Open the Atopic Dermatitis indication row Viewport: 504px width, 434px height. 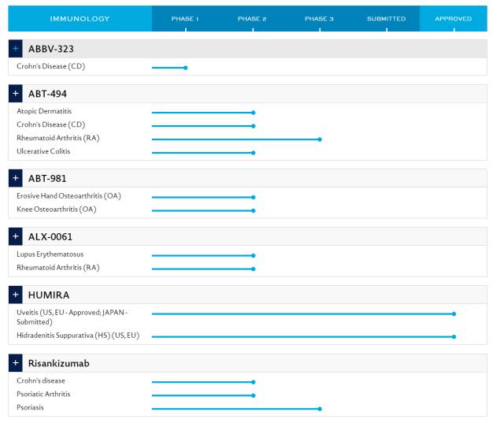click(44, 111)
